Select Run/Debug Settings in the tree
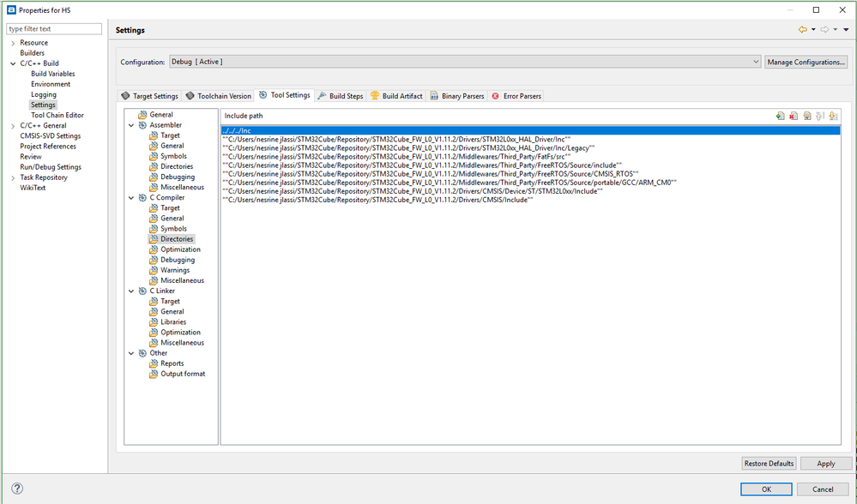Viewport: 857px width, 504px height. 51,167
